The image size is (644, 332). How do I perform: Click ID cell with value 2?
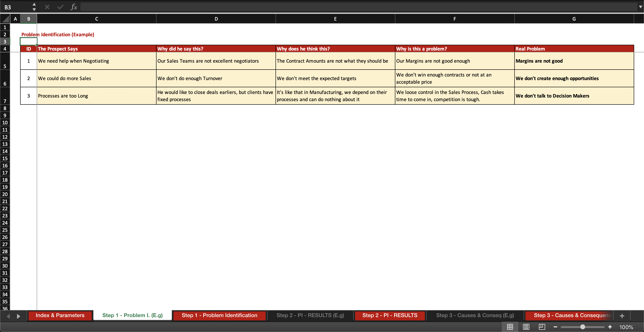28,79
